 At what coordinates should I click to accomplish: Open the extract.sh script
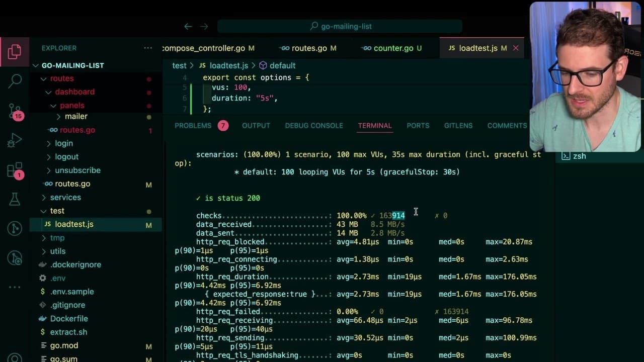coord(96,332)
